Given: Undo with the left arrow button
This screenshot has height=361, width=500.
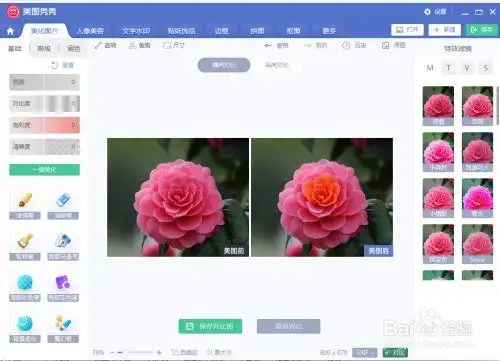Looking at the screenshot, I should [x=276, y=45].
